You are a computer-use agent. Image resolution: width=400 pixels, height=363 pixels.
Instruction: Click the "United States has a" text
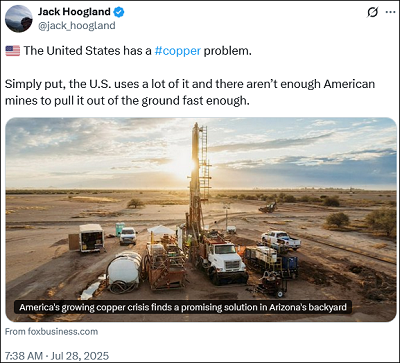click(99, 51)
